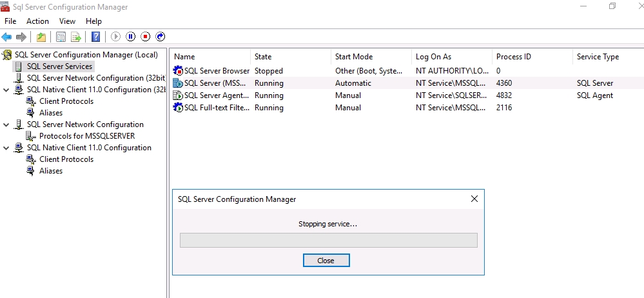Select SQL Native Client 11.0 Configuration (32bit) label
The image size is (644, 298).
click(x=96, y=90)
